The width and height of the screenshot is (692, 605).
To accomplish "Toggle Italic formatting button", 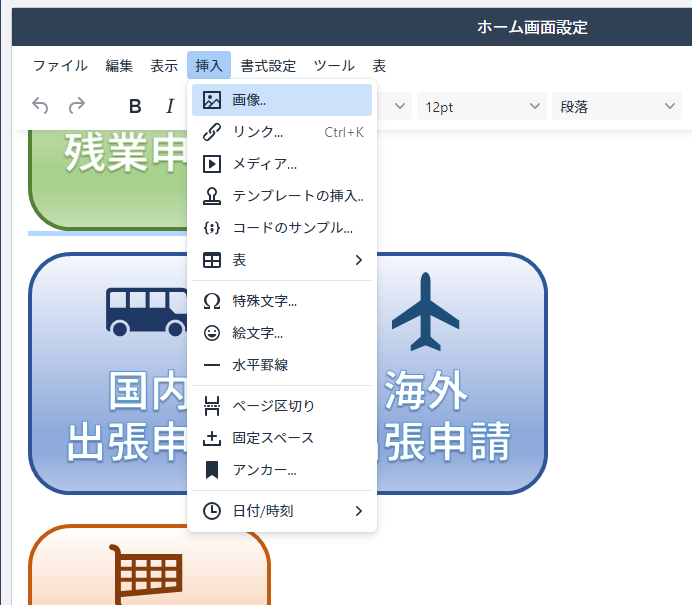I will click(x=170, y=106).
